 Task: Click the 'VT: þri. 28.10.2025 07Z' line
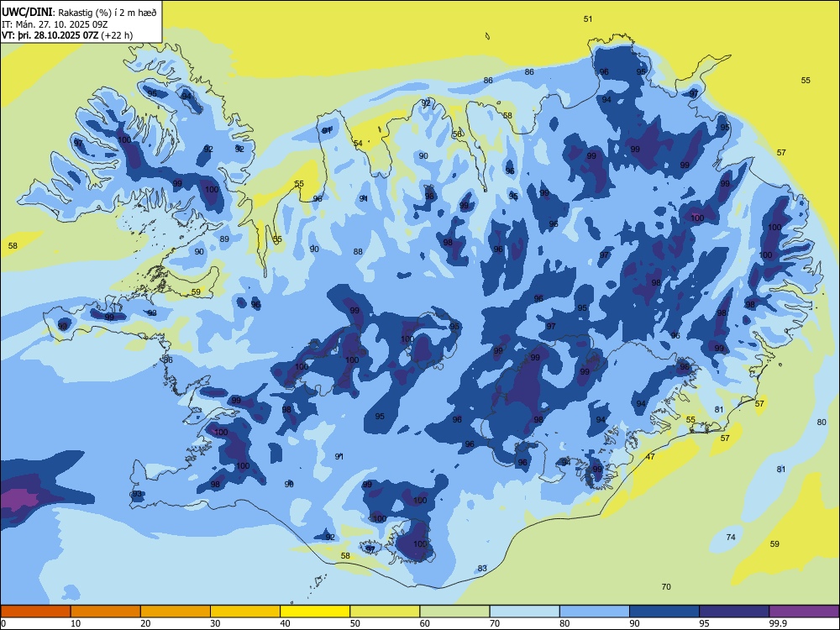pyautogui.click(x=50, y=35)
